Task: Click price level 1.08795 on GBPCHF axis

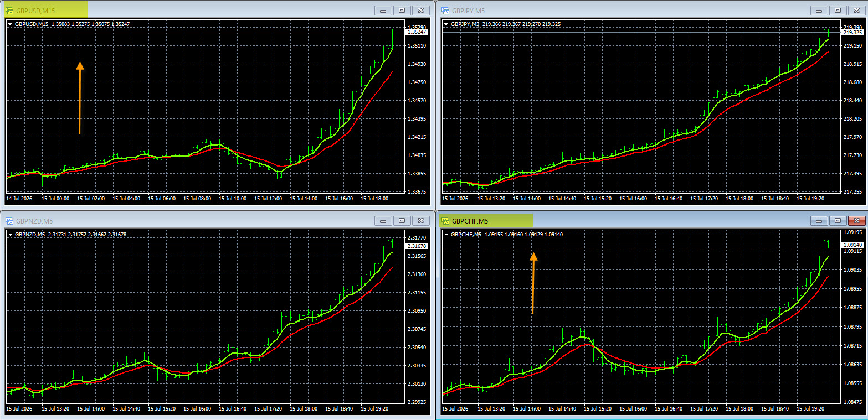Action: (x=853, y=326)
